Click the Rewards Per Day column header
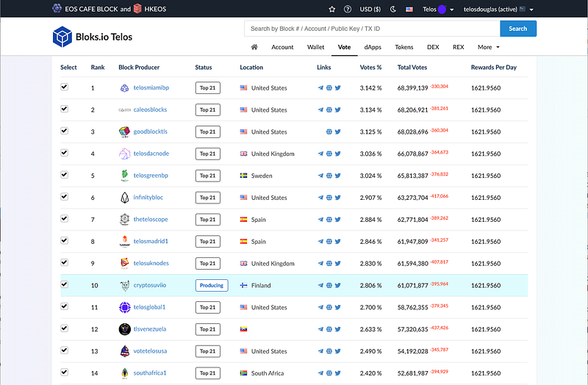The width and height of the screenshot is (588, 385). (493, 68)
